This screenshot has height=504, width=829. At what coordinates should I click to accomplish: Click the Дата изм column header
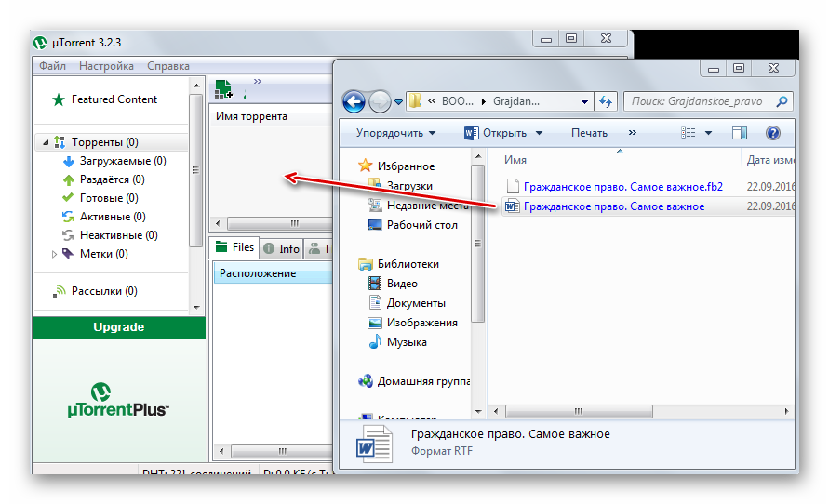[769, 160]
